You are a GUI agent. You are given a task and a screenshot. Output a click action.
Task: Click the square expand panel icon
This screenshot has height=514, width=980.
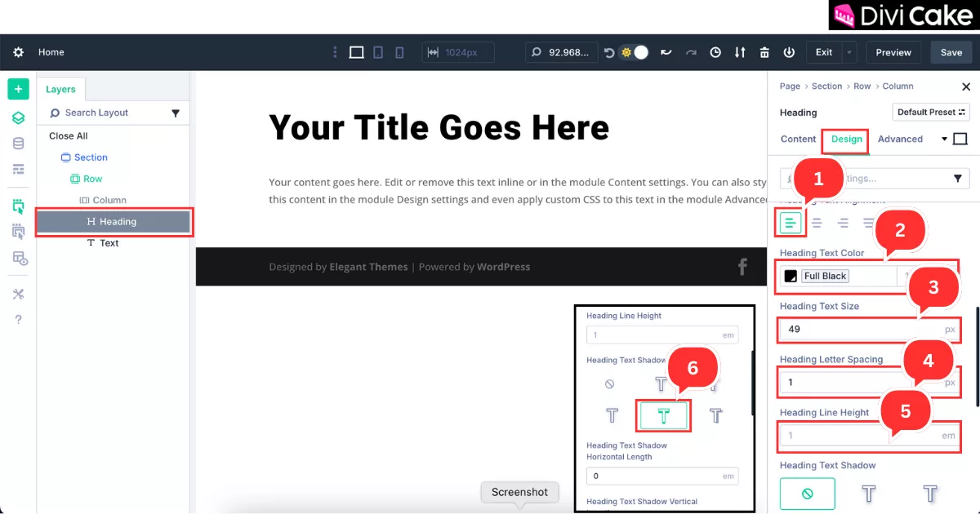tap(960, 140)
